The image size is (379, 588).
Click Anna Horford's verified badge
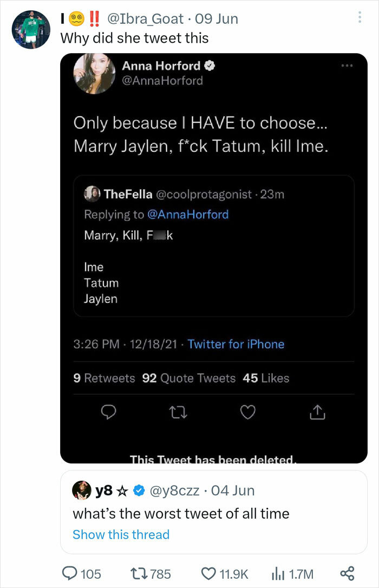210,66
